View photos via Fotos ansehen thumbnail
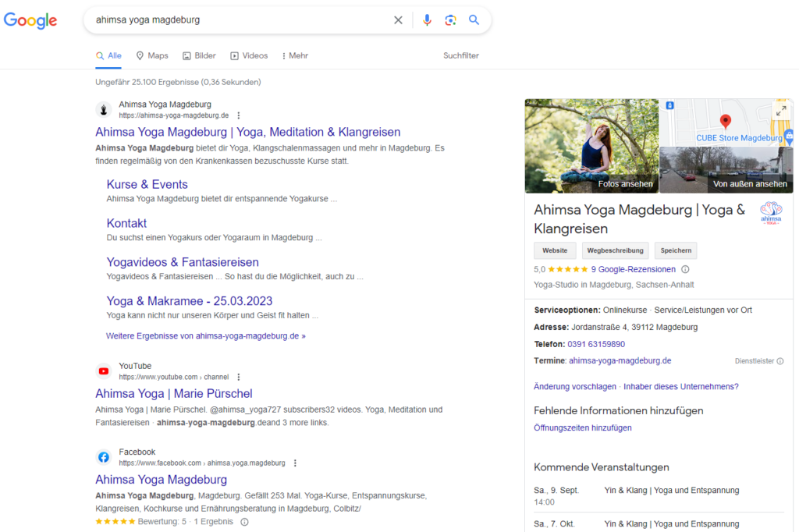Viewport: 799px width, 532px height. click(591, 146)
